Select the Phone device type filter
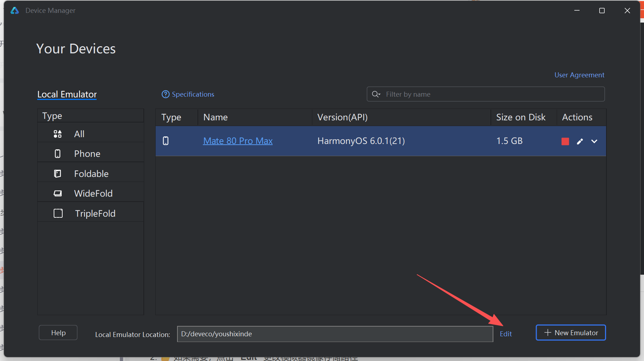This screenshot has height=361, width=644. coord(91,154)
